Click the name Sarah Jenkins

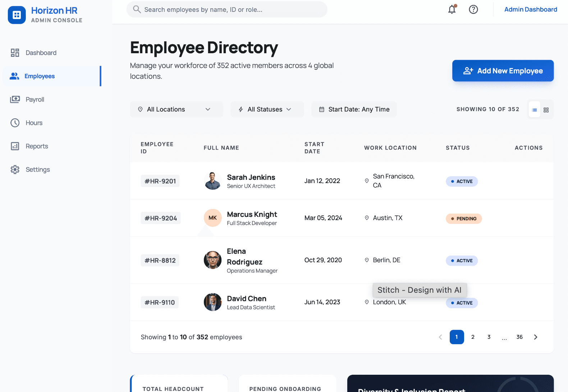coord(251,177)
